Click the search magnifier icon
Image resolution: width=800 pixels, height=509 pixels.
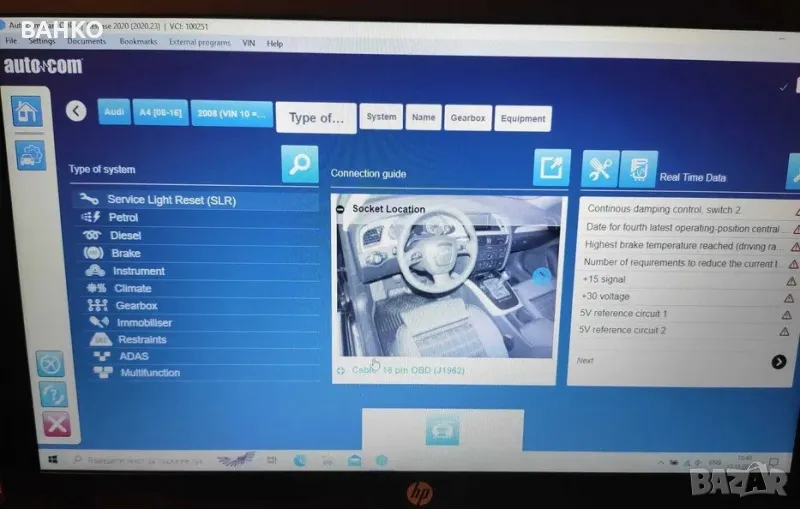tap(299, 164)
